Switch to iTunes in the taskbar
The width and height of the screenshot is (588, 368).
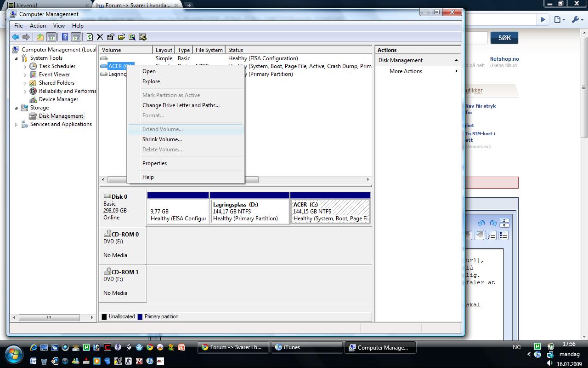point(306,347)
